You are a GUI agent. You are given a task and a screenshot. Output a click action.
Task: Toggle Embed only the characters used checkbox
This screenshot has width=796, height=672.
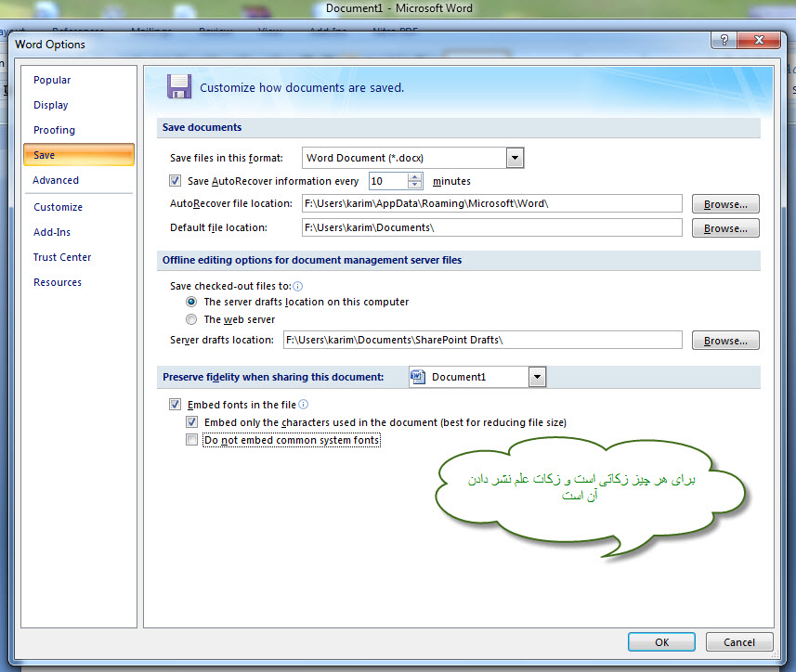click(192, 422)
